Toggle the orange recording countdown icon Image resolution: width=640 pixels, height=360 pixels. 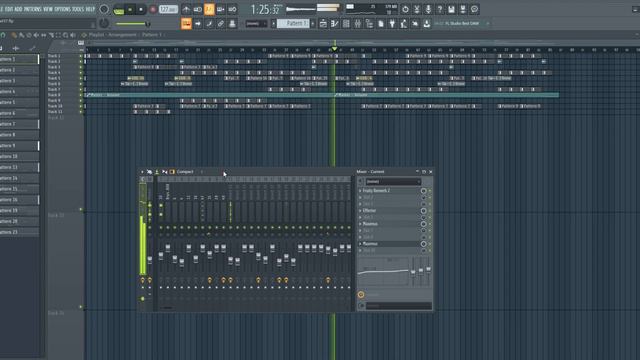click(x=209, y=9)
